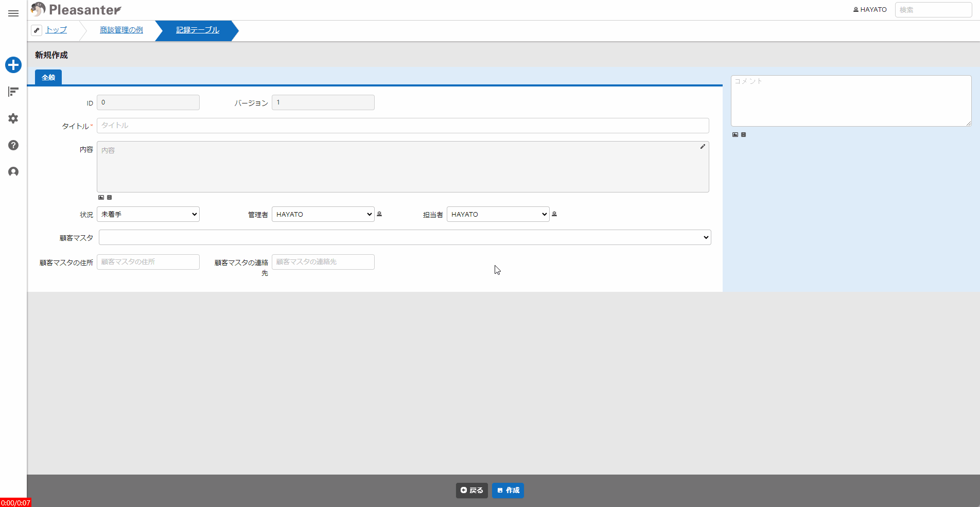980x507 pixels.
Task: Open the 管理者 dropdown
Action: pos(323,214)
